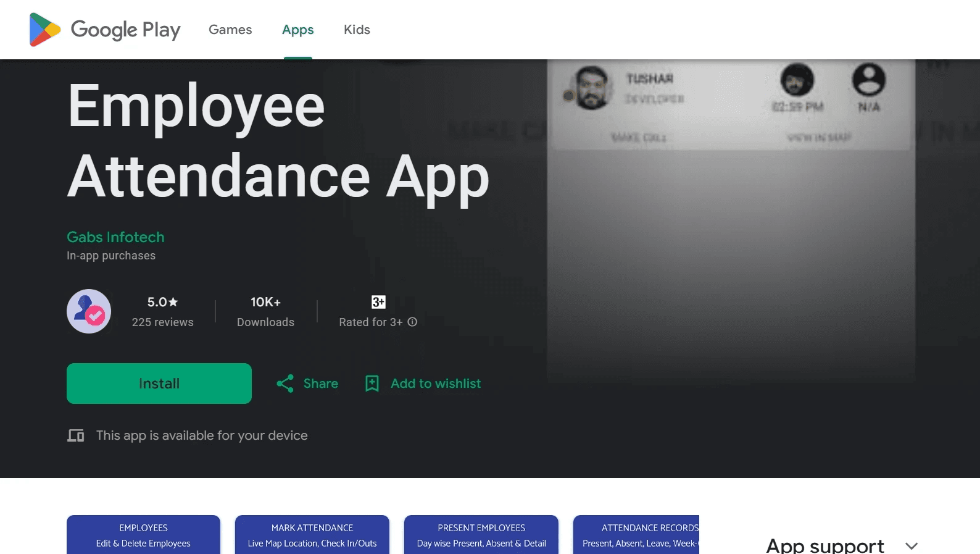Click the wishlist bookmark icon
The width and height of the screenshot is (980, 554).
[372, 384]
